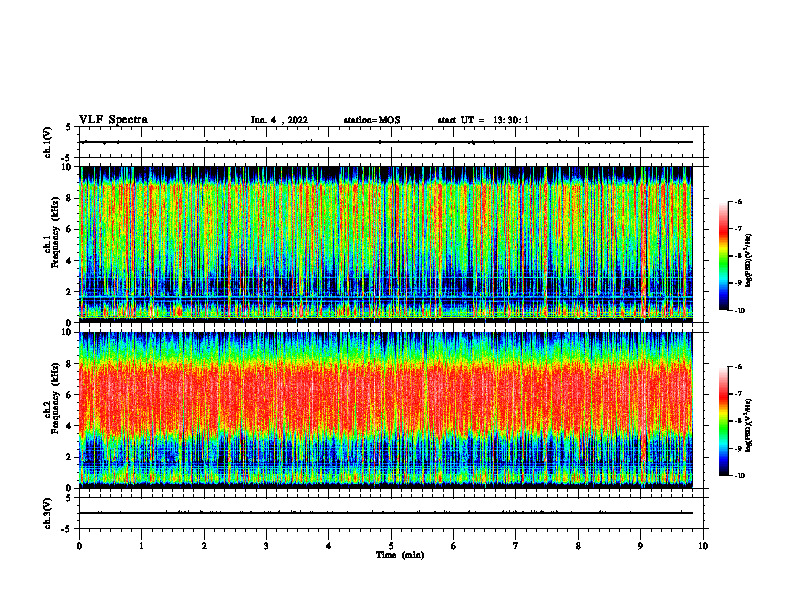Click the "start UT = 13:30: 1" text

pyautogui.click(x=483, y=120)
